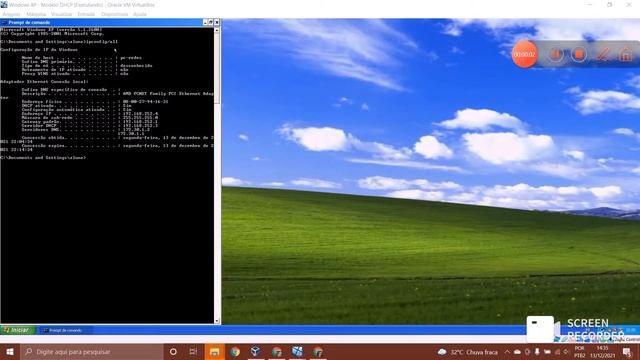This screenshot has height=360, width=640.
Task: Click the VirtualBox window title bar icon
Action: pos(4,4)
